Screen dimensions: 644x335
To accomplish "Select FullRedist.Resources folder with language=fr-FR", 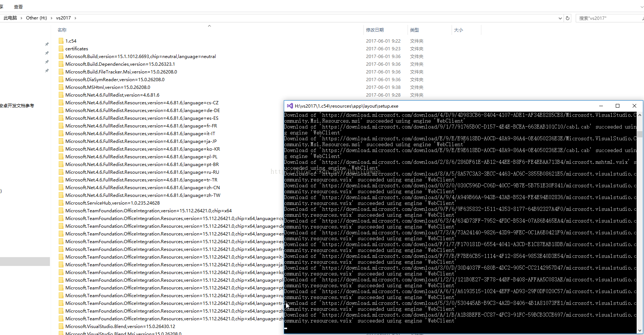I will click(x=141, y=126).
